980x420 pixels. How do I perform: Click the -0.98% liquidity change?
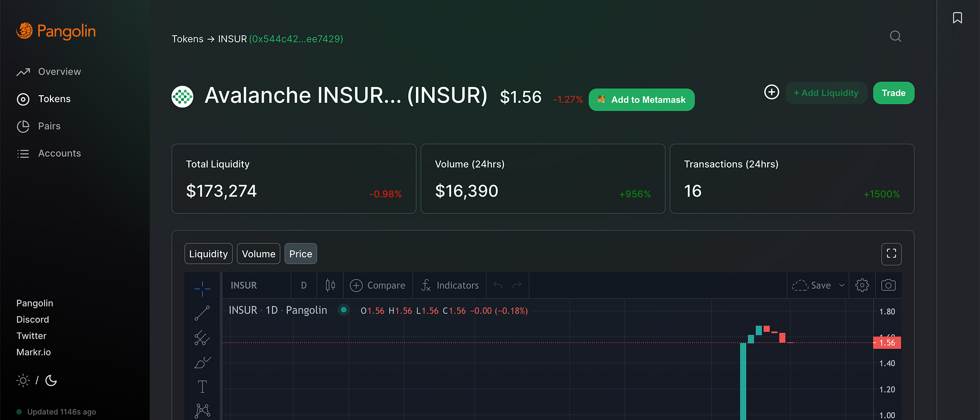pos(385,194)
